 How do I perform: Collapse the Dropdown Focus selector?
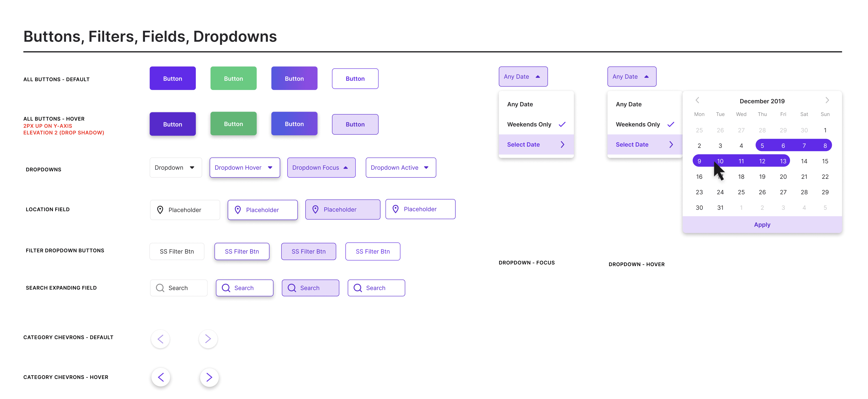(321, 168)
